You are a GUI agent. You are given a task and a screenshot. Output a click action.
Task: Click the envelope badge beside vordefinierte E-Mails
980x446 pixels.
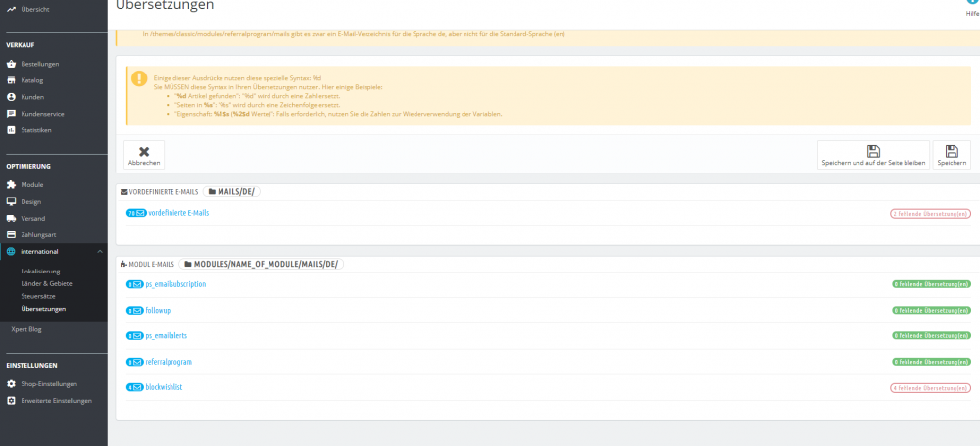point(136,213)
